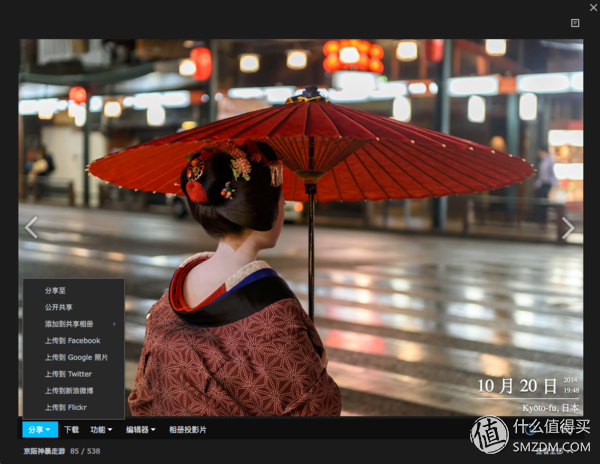Choose 上传到 Google 照片
600x464 pixels.
76,357
